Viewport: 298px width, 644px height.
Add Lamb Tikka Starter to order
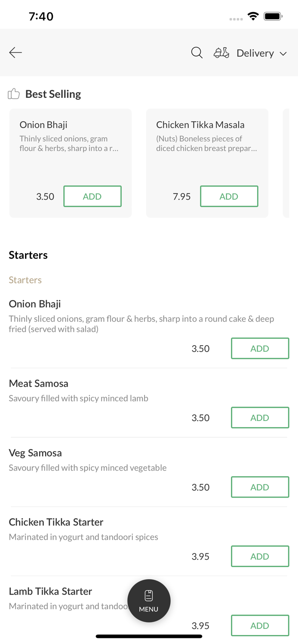point(260,626)
